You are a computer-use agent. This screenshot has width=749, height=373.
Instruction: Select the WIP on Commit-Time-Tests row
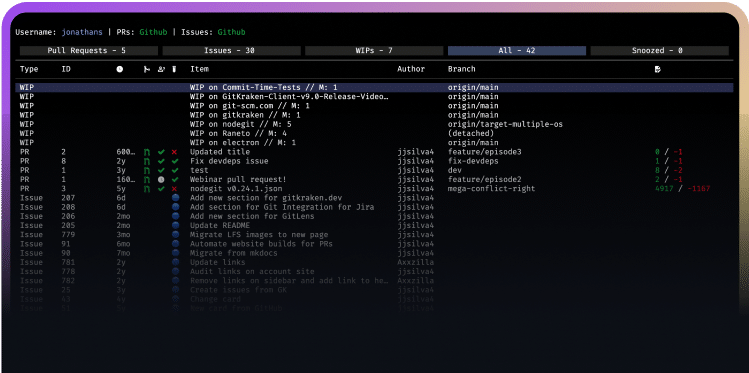point(374,87)
